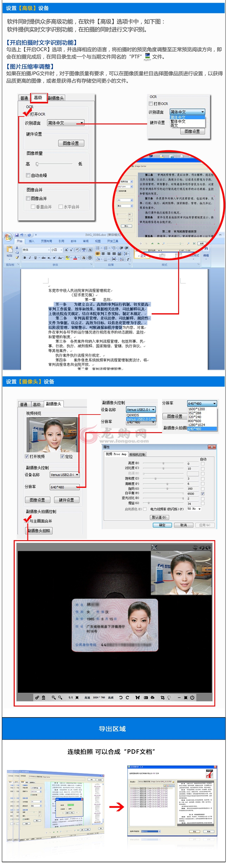Click 默认值 button in properties dialog
The height and width of the screenshot is (868, 228).
coord(159,517)
